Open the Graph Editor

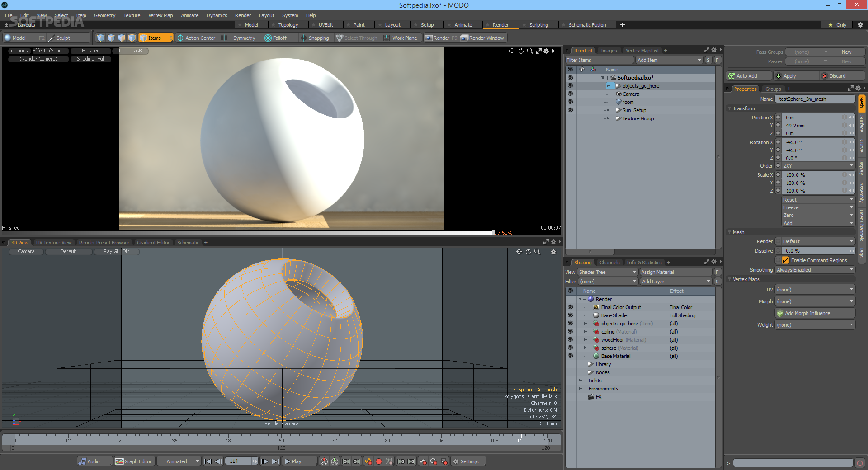click(134, 461)
